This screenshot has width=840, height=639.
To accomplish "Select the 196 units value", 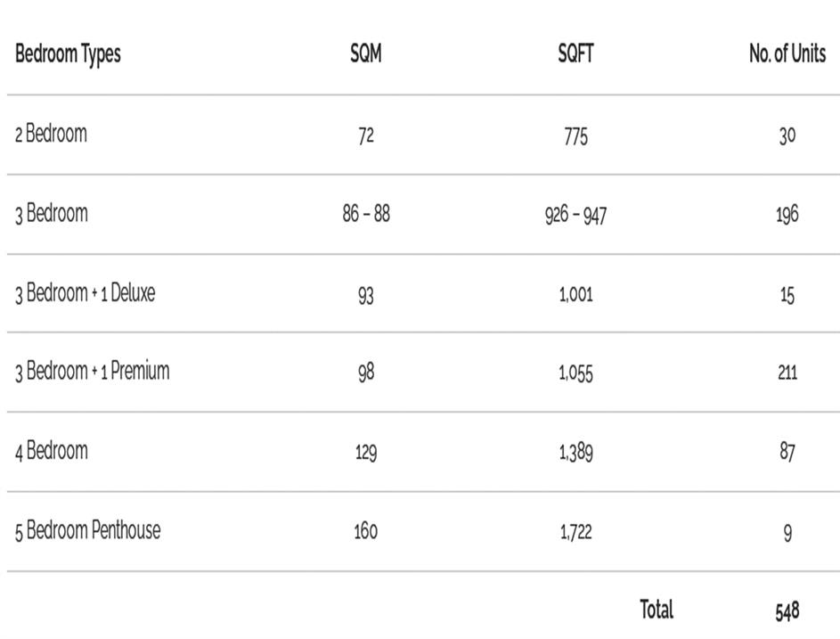I will (x=787, y=216).
